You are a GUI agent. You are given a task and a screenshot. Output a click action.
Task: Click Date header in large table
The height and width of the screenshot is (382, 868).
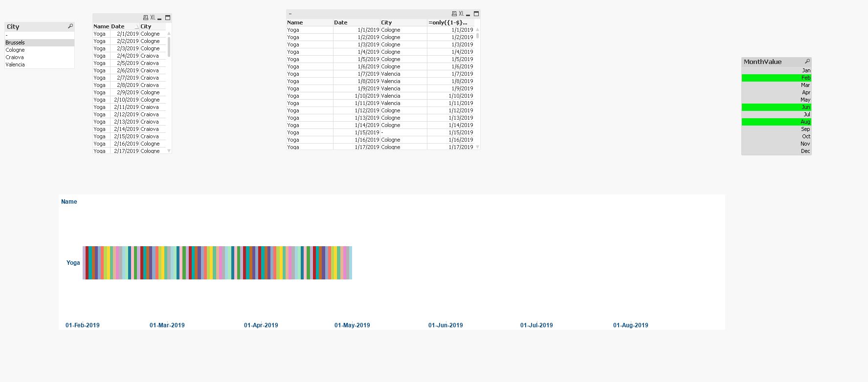(356, 22)
